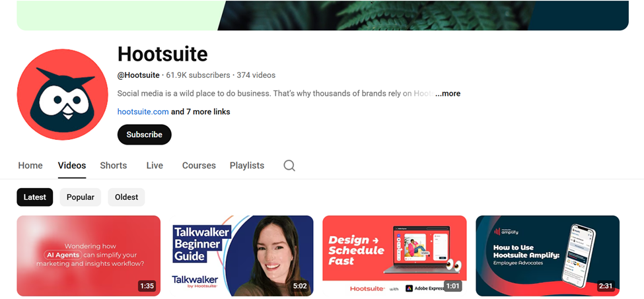
Task: Click the fern channel banner image
Action: [323, 15]
